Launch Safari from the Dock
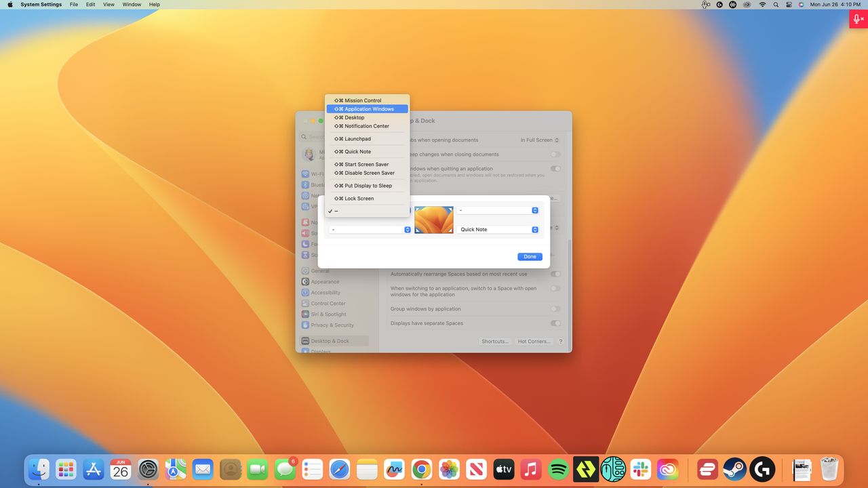 339,469
